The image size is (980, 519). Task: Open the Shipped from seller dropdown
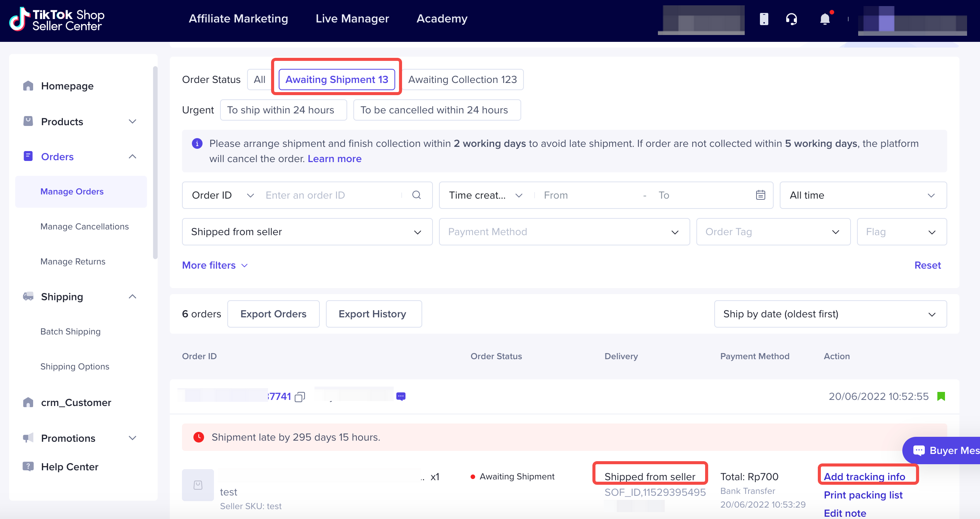[x=307, y=232]
